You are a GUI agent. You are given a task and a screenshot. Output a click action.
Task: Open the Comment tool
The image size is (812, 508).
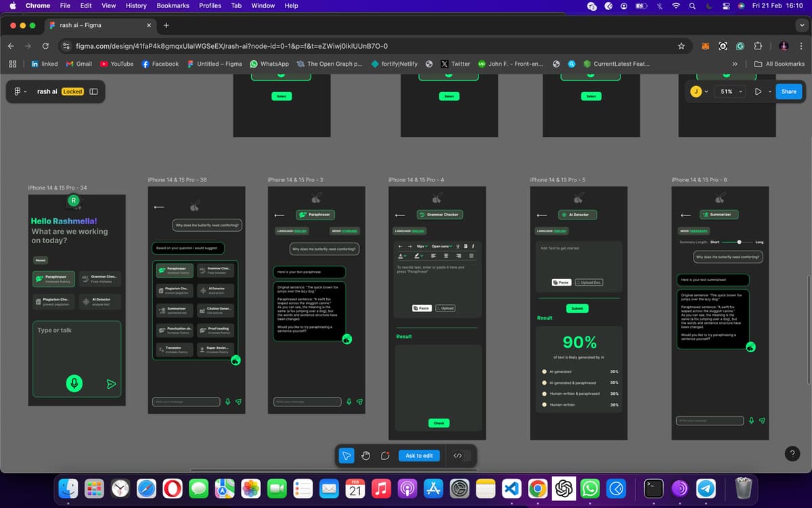point(385,456)
